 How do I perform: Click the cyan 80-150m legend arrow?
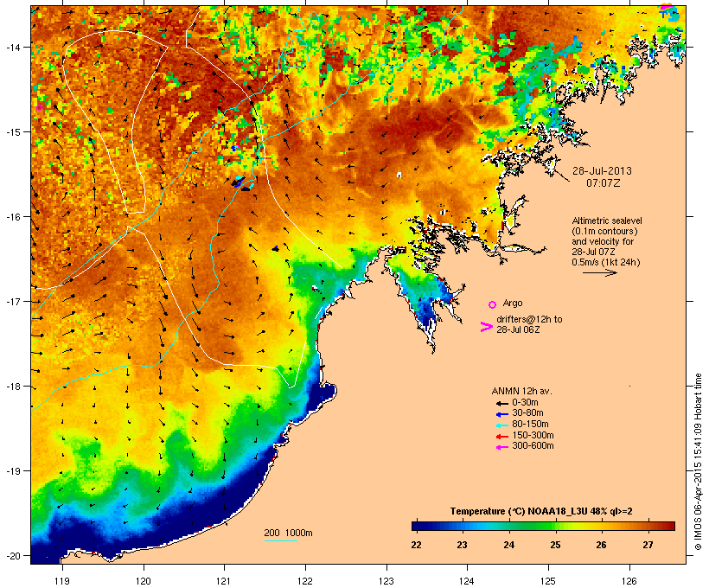click(501, 425)
